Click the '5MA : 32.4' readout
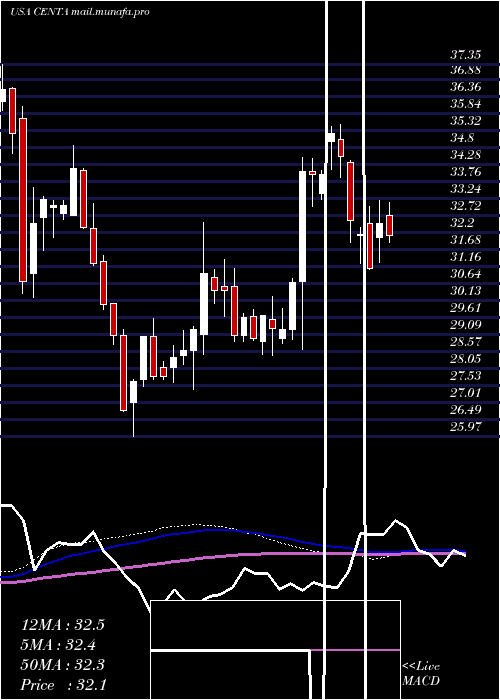Viewport: 500px width, 700px height. (x=58, y=645)
